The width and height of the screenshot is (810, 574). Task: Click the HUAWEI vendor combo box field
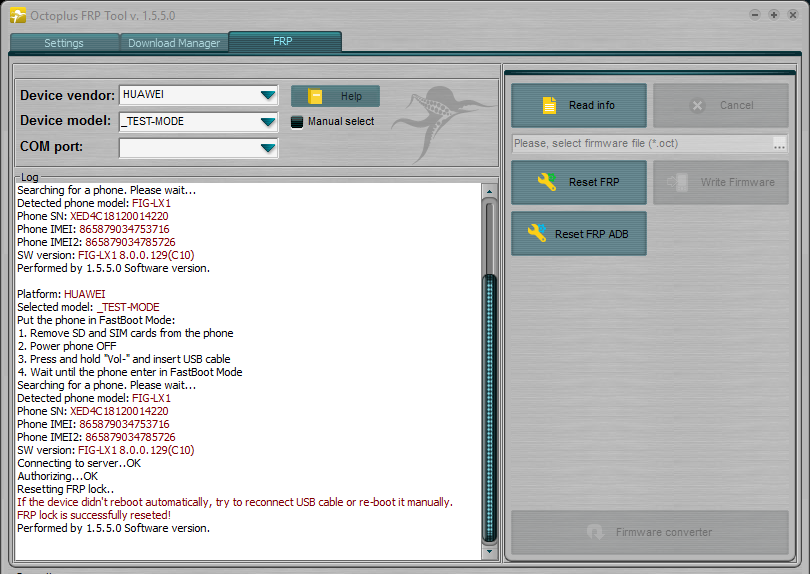click(x=198, y=95)
